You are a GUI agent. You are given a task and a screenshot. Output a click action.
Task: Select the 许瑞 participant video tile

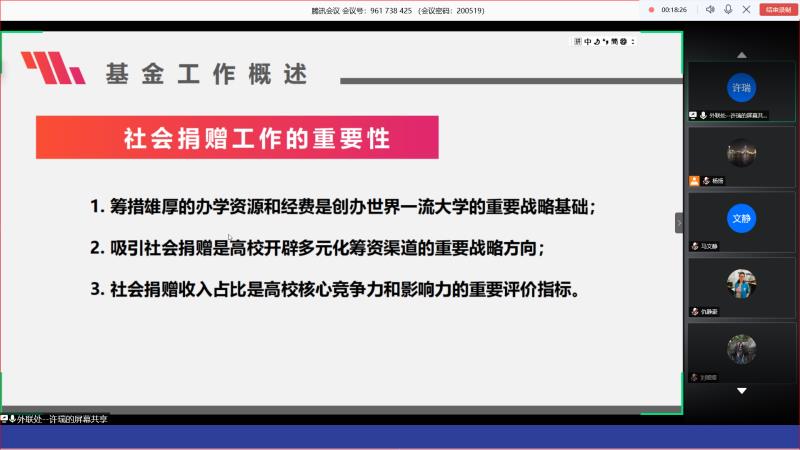point(740,86)
